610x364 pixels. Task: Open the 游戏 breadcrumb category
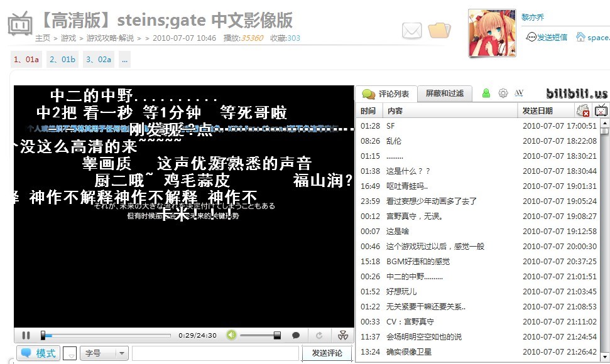point(68,38)
